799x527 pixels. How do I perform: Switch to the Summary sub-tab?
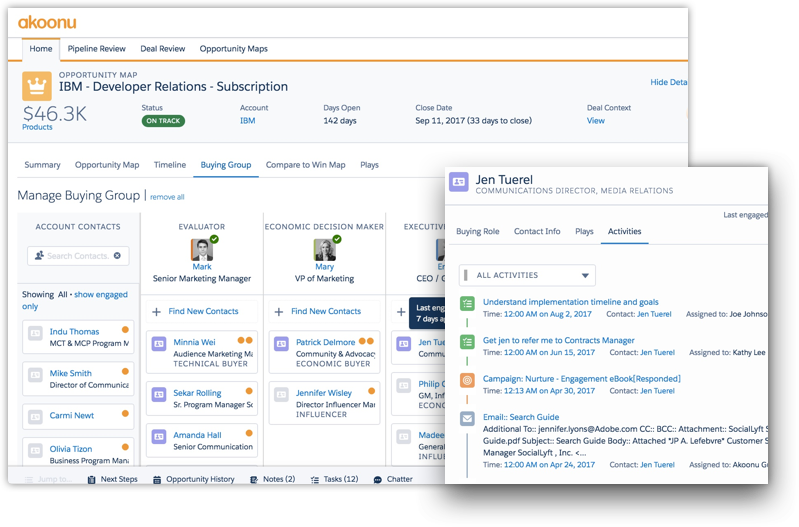click(x=42, y=165)
